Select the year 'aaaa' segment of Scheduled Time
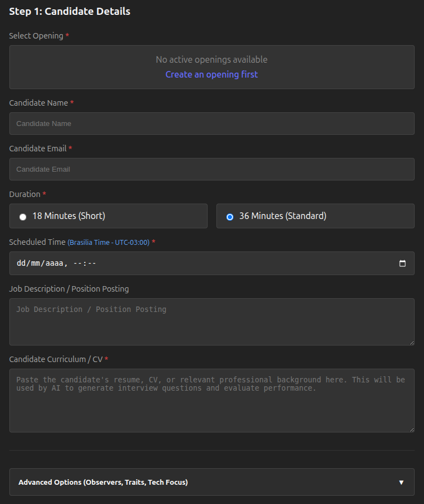This screenshot has width=424, height=504. [54, 264]
